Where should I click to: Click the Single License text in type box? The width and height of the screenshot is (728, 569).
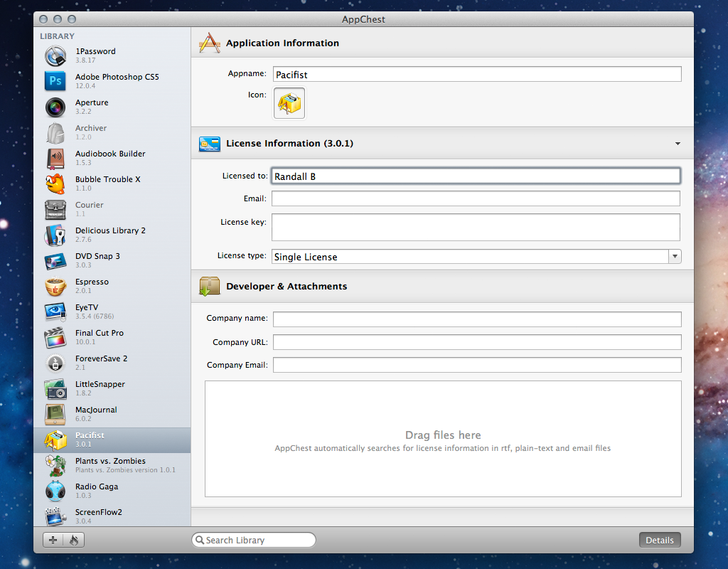pos(306,257)
